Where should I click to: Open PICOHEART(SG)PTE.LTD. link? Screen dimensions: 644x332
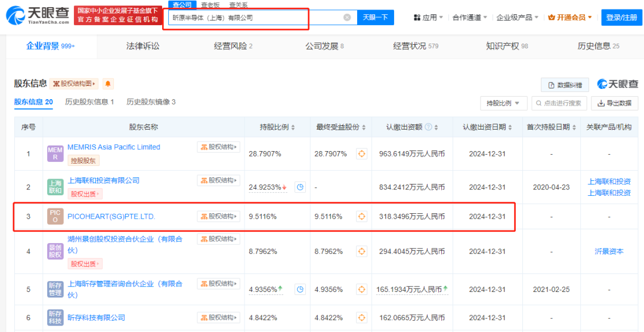tap(112, 216)
